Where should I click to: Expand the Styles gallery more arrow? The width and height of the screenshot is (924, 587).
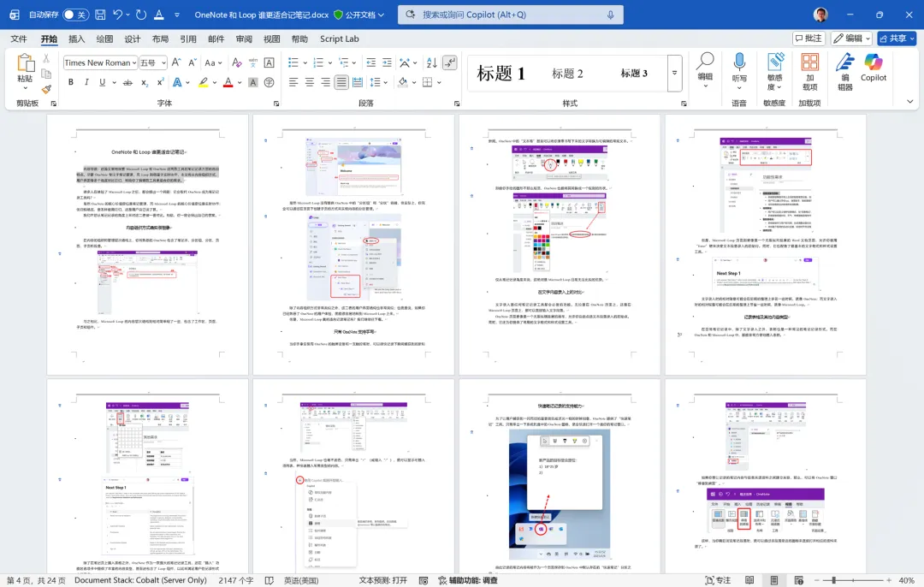coord(675,73)
